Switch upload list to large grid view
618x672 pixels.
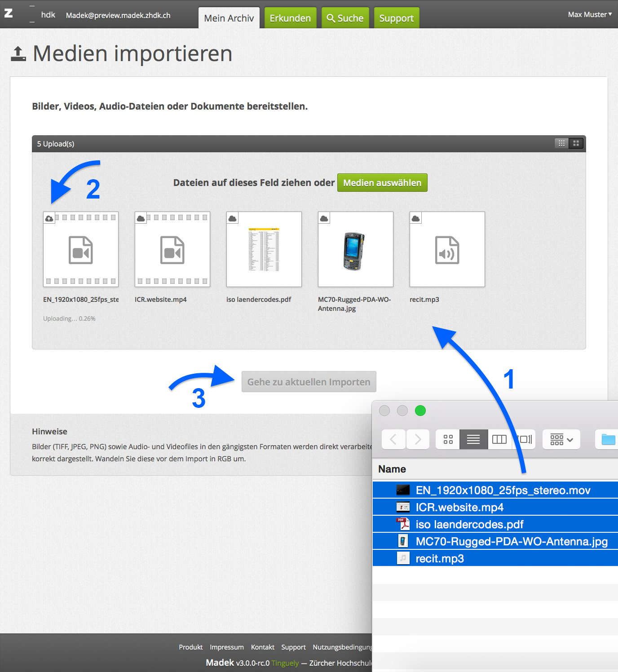[576, 143]
